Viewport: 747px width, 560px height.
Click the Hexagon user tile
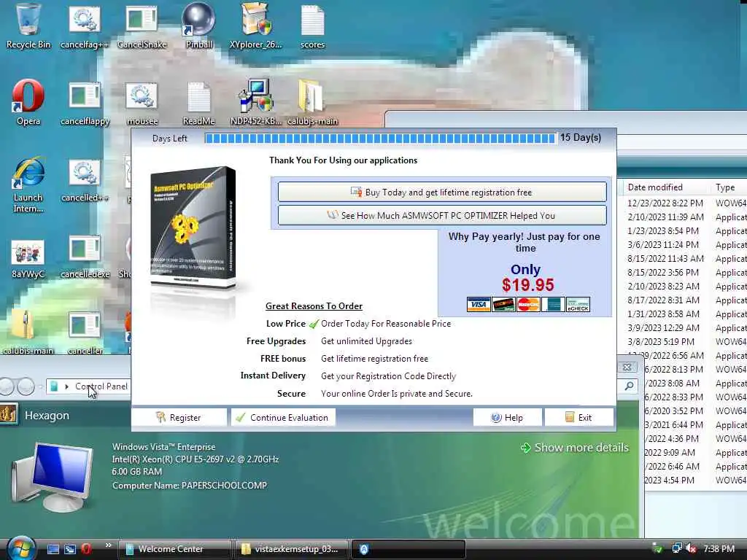click(x=9, y=415)
